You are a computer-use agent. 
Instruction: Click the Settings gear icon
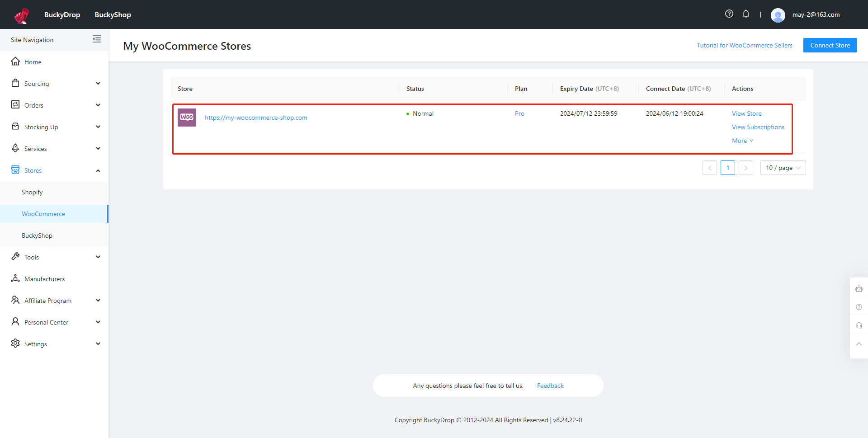tap(15, 344)
